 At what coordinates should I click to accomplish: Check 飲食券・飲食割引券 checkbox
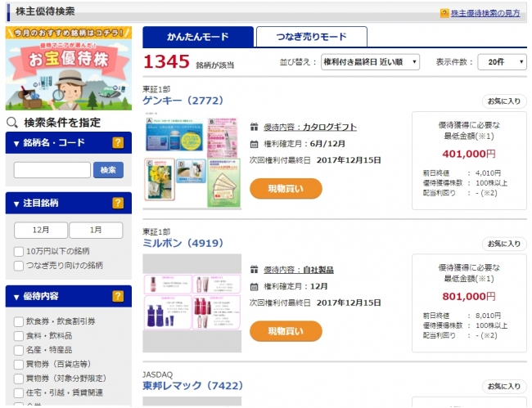pyautogui.click(x=18, y=321)
